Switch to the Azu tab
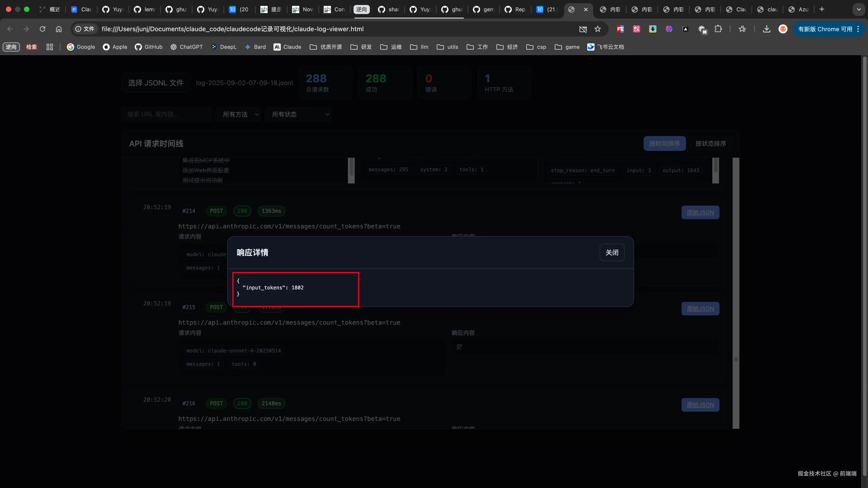Viewport: 868px width, 488px height. coord(799,9)
